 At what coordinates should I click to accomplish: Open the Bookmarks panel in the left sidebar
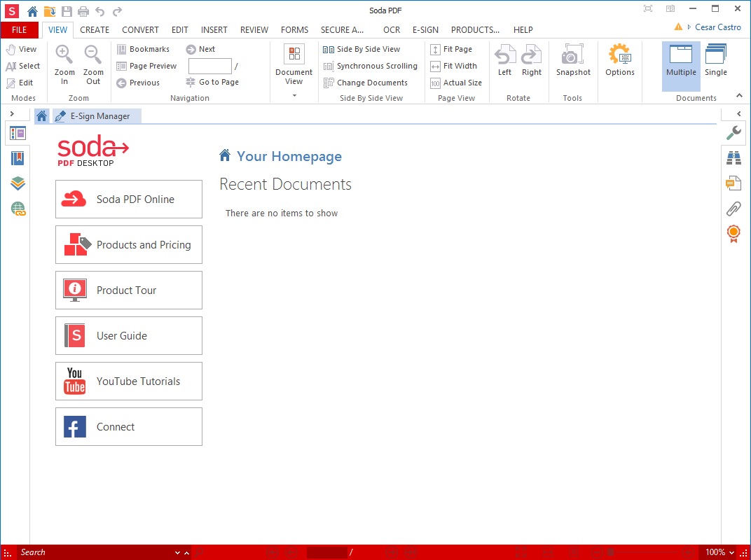[x=17, y=157]
